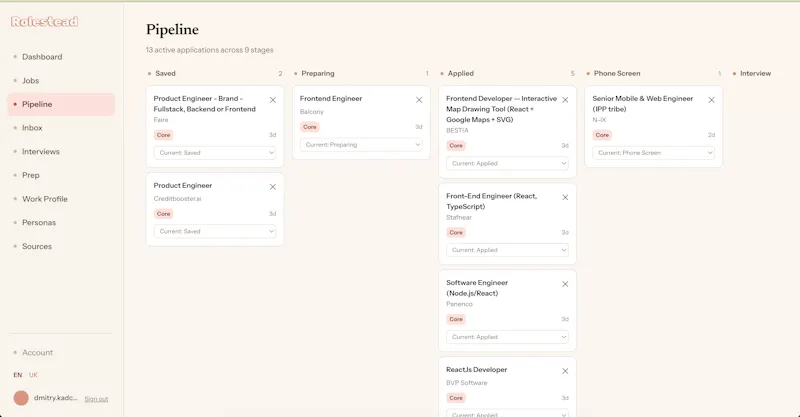Click company name BESTIA
The width and height of the screenshot is (800, 417).
(457, 131)
